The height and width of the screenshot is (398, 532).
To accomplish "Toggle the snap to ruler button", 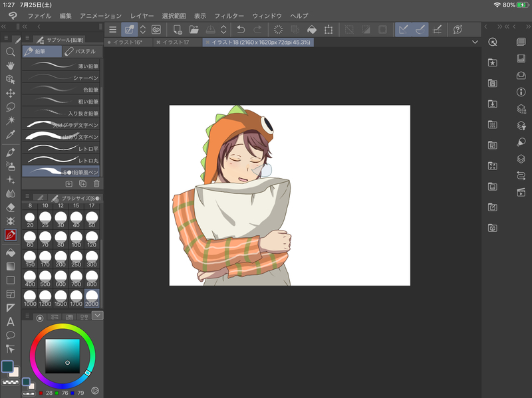I will (x=403, y=29).
